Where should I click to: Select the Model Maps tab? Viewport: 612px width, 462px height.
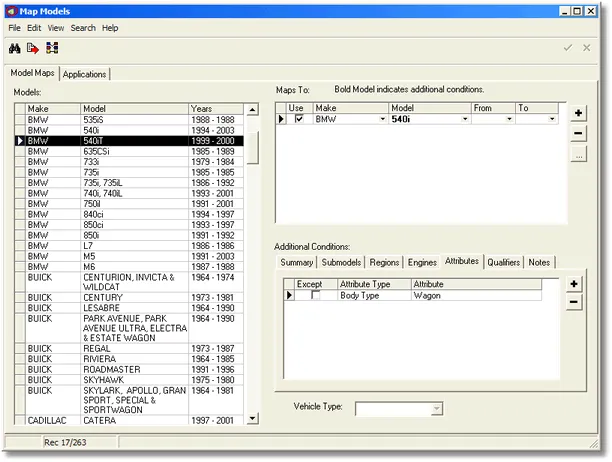[x=32, y=73]
